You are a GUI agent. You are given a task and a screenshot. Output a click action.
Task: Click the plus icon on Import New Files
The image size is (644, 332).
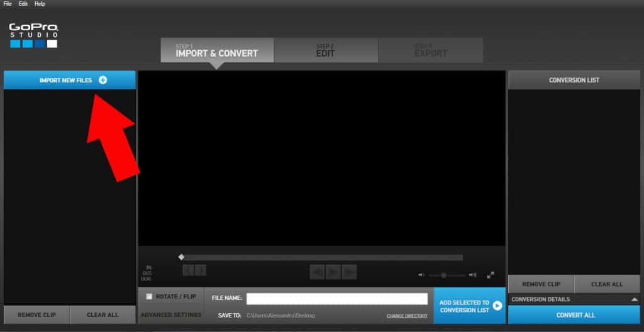tap(103, 80)
